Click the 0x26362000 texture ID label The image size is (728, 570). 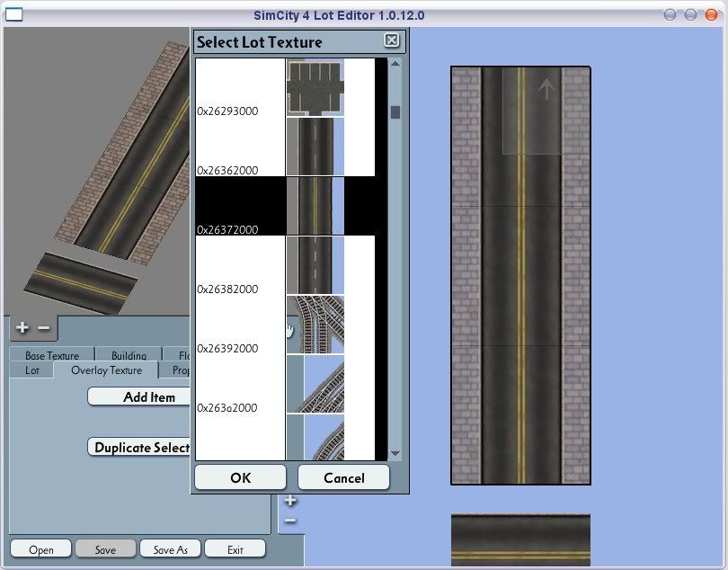pos(227,171)
